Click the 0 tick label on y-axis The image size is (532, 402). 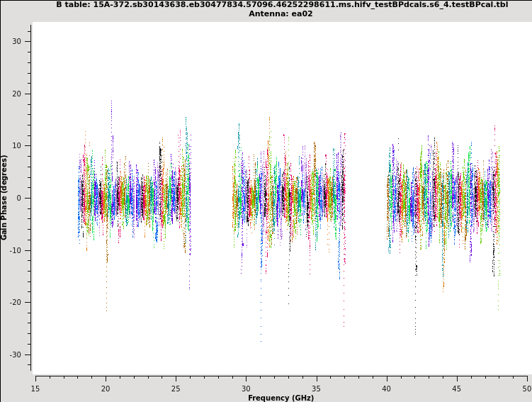[19, 198]
